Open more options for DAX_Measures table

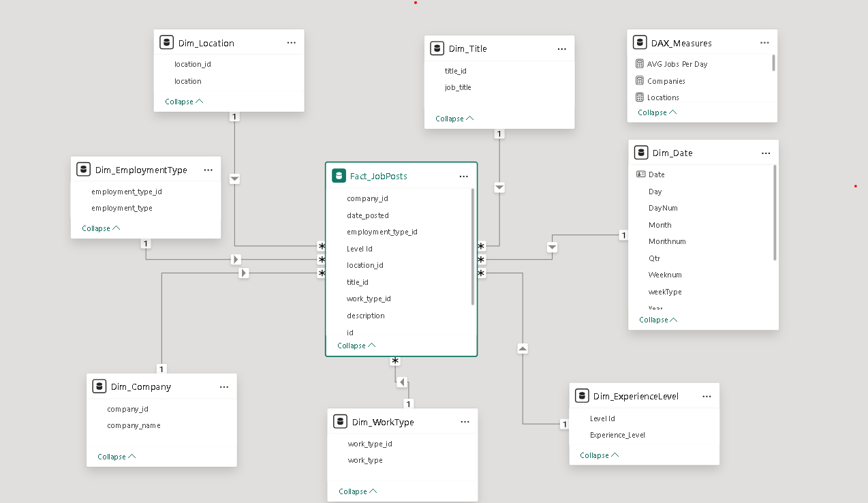(x=765, y=42)
